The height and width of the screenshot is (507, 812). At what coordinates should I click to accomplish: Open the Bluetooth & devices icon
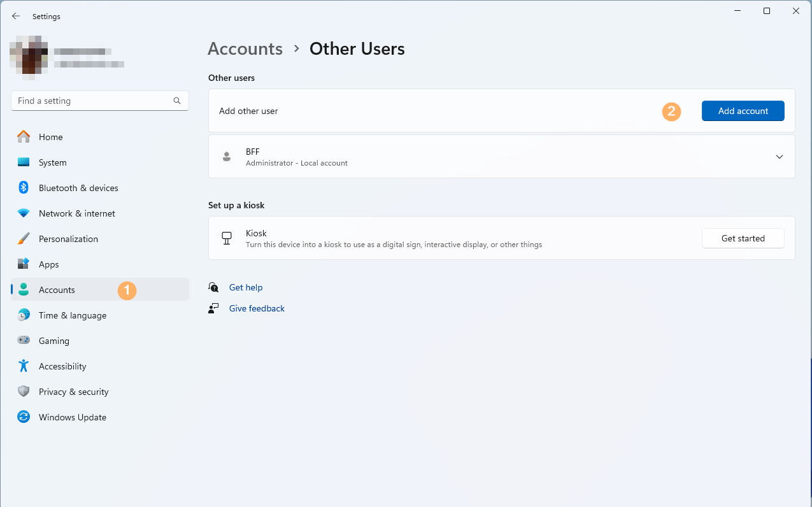pos(24,188)
